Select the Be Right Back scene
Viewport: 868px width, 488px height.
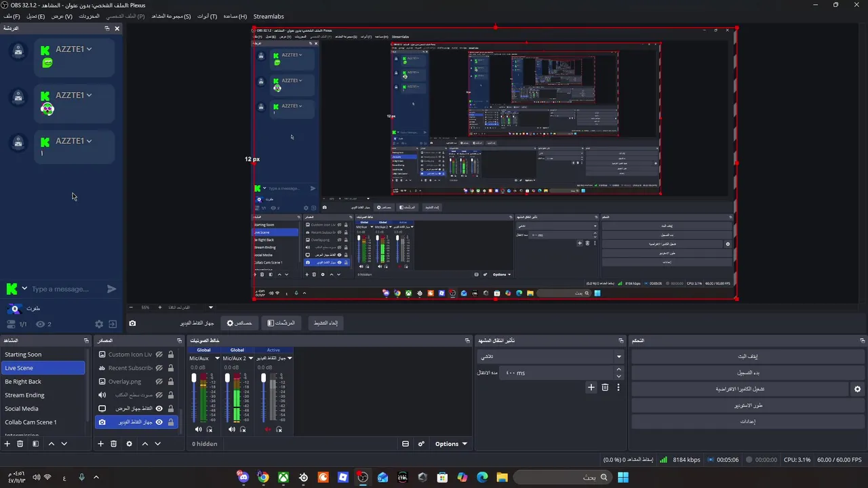43,382
